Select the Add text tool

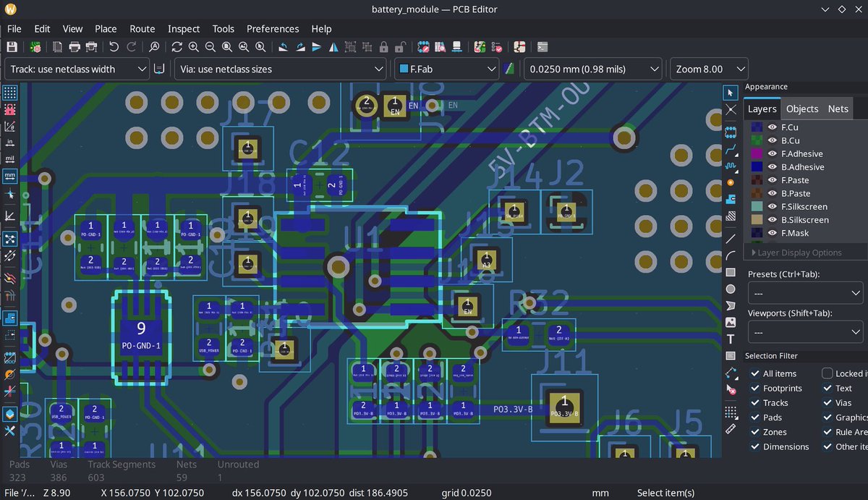pos(731,339)
